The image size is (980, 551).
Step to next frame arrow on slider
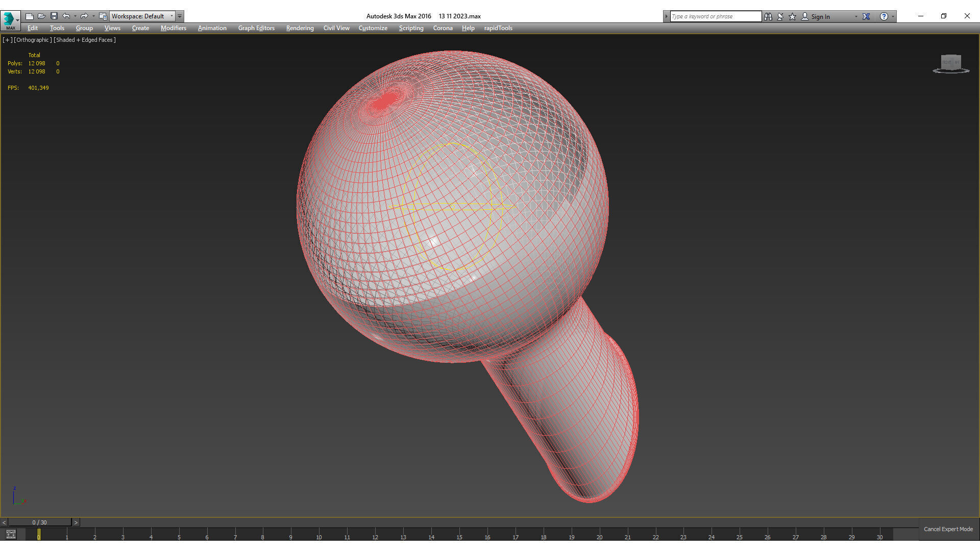[x=76, y=522]
